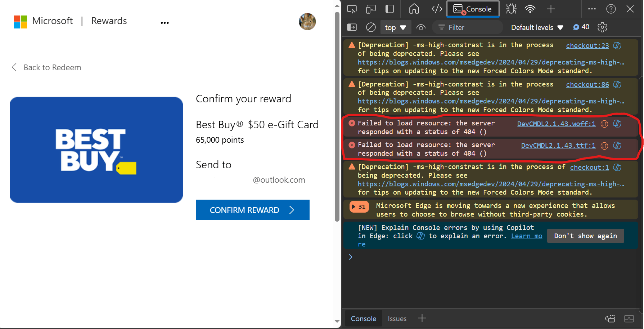
Task: Open the checkout:86 source link
Action: [587, 85]
